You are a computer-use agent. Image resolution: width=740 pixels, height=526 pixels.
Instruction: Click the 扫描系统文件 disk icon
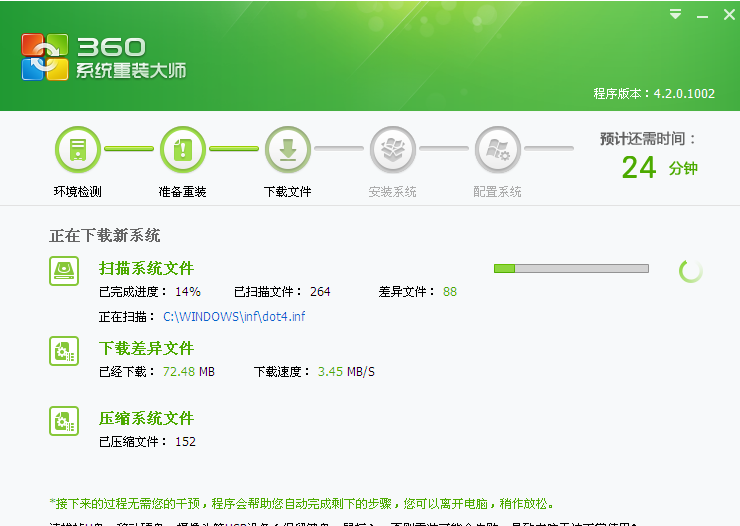(64, 271)
